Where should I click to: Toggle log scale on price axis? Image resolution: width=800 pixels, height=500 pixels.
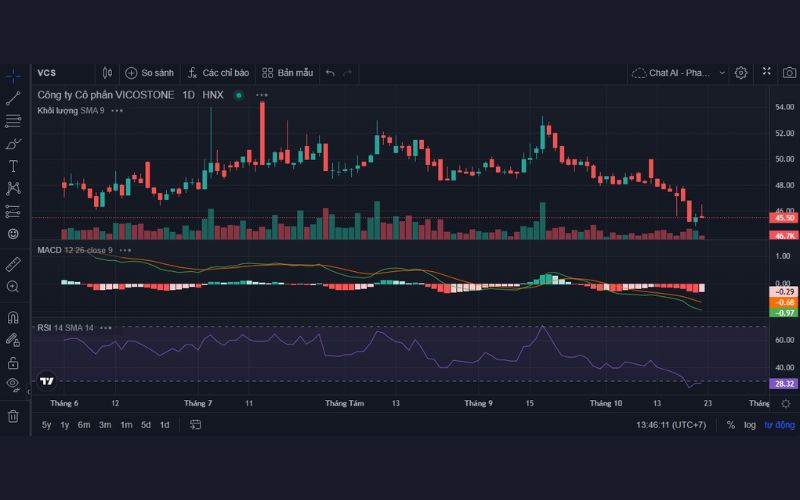click(x=749, y=425)
